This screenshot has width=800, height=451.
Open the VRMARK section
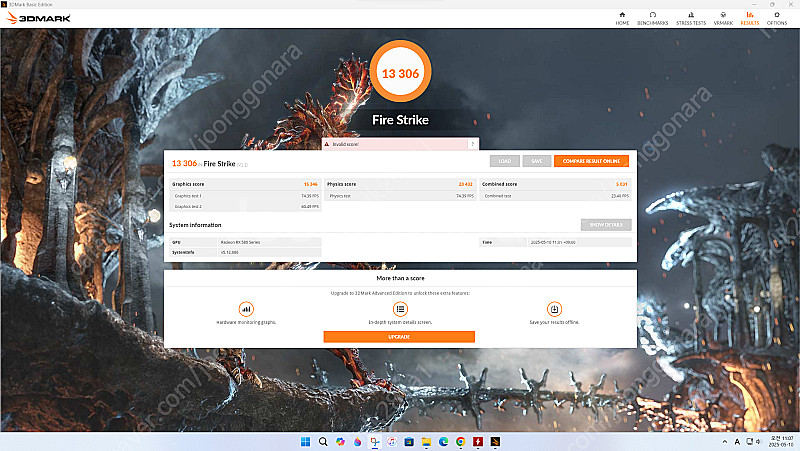723,18
